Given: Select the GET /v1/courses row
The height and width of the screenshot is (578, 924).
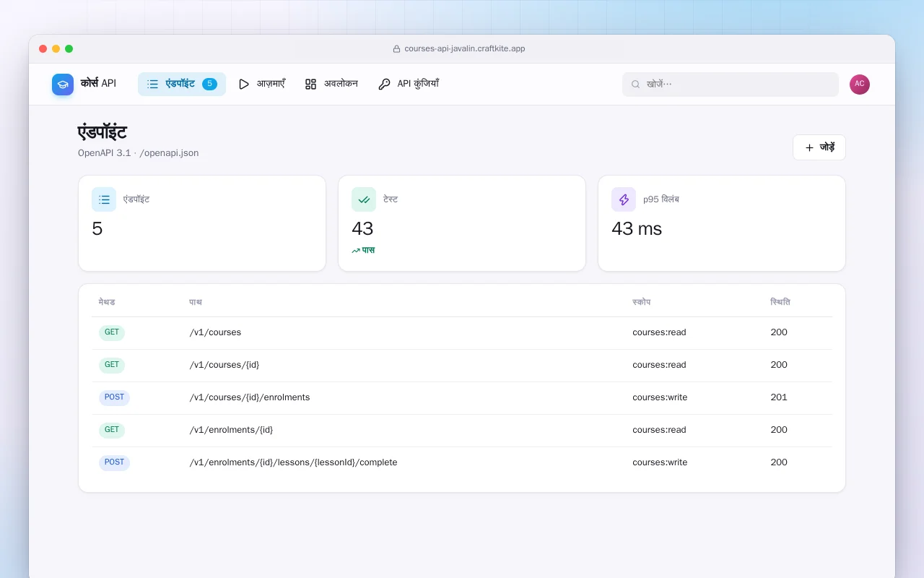Looking at the screenshot, I should 462,333.
